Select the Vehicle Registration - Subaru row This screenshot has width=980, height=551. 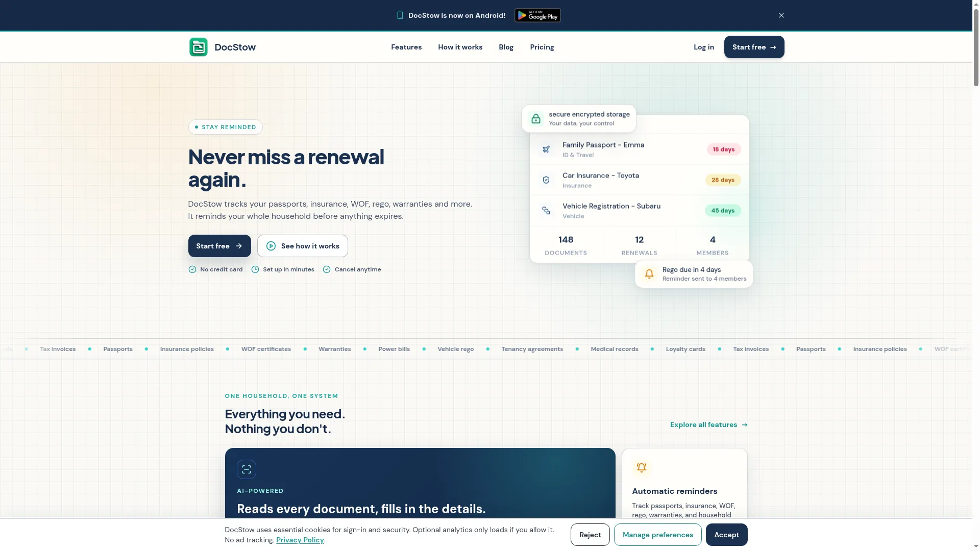[640, 210]
